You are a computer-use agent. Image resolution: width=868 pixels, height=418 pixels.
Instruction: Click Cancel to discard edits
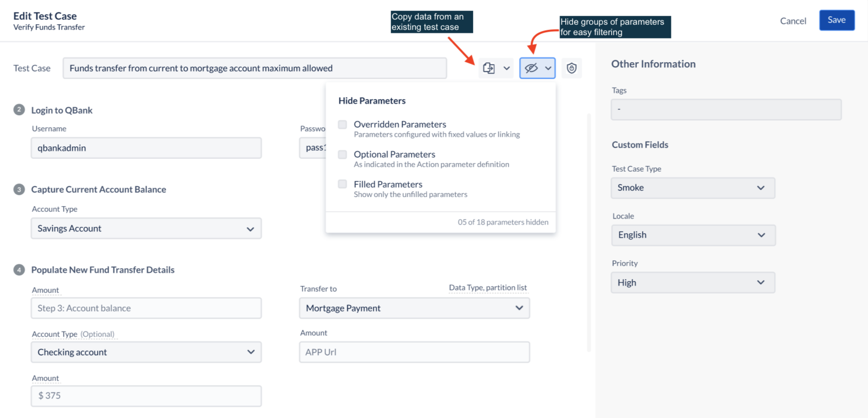pyautogui.click(x=793, y=21)
